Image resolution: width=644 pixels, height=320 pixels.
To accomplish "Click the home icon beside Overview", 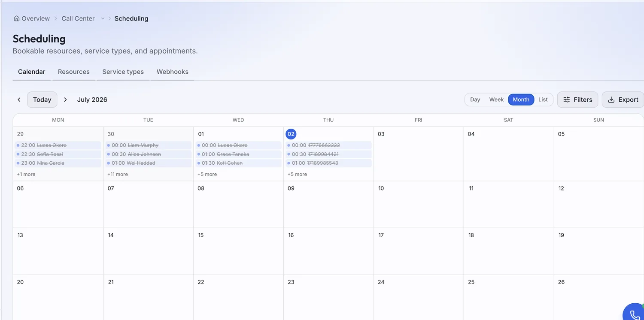I will click(x=16, y=18).
